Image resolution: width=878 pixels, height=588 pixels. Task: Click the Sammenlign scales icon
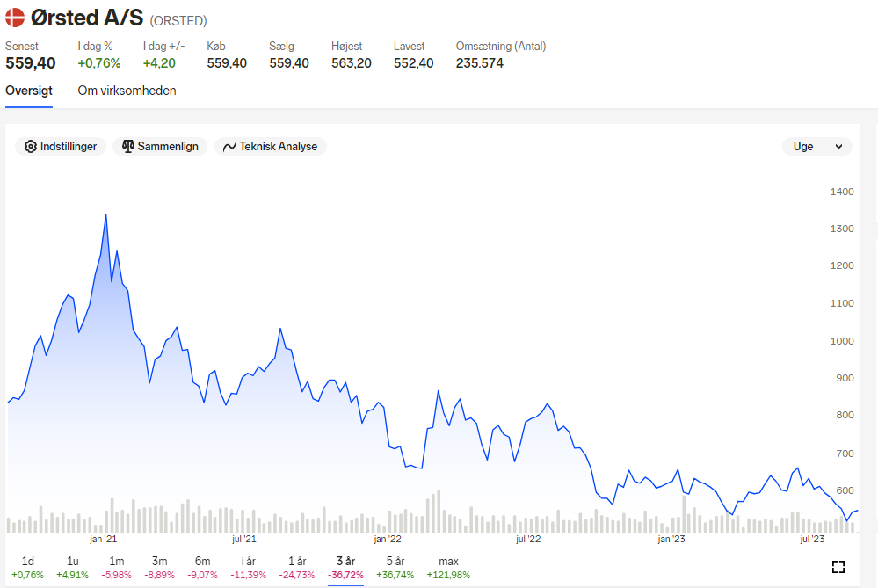[x=128, y=146]
